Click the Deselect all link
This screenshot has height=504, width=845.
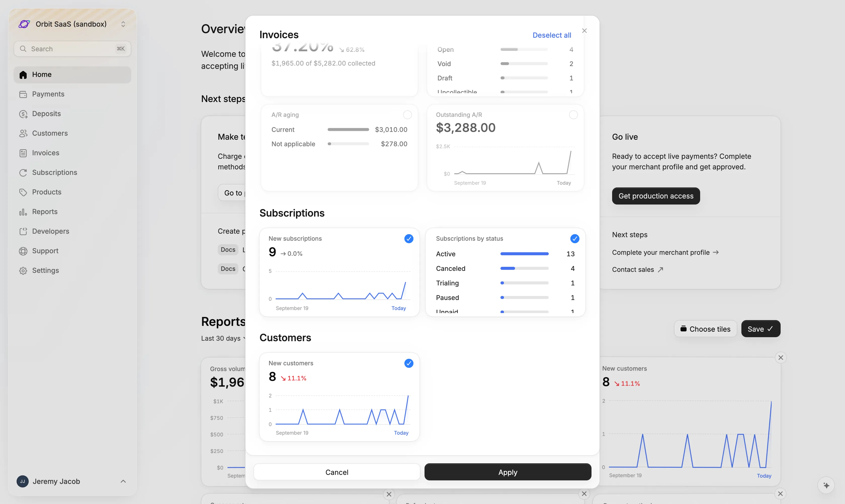[x=552, y=35]
